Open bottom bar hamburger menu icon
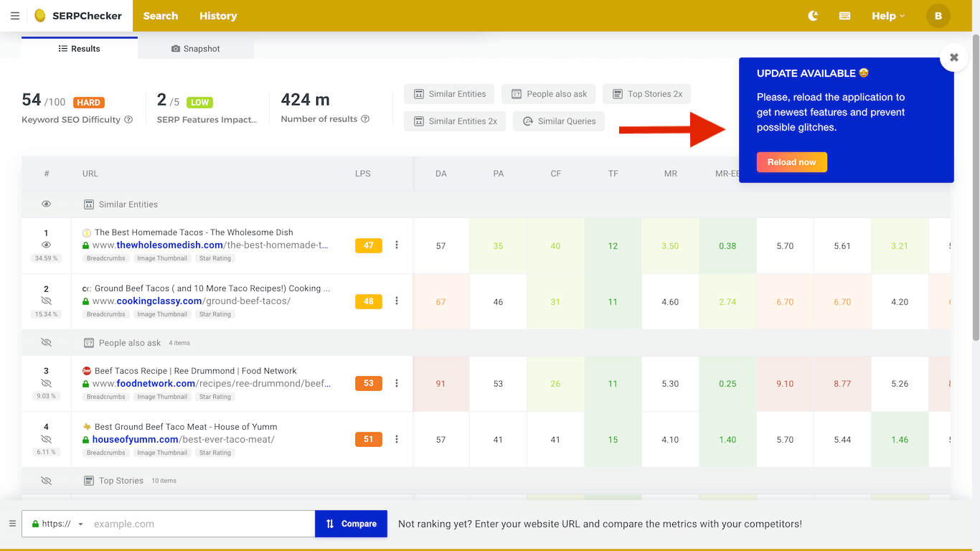Viewport: 980px width, 551px height. tap(12, 524)
